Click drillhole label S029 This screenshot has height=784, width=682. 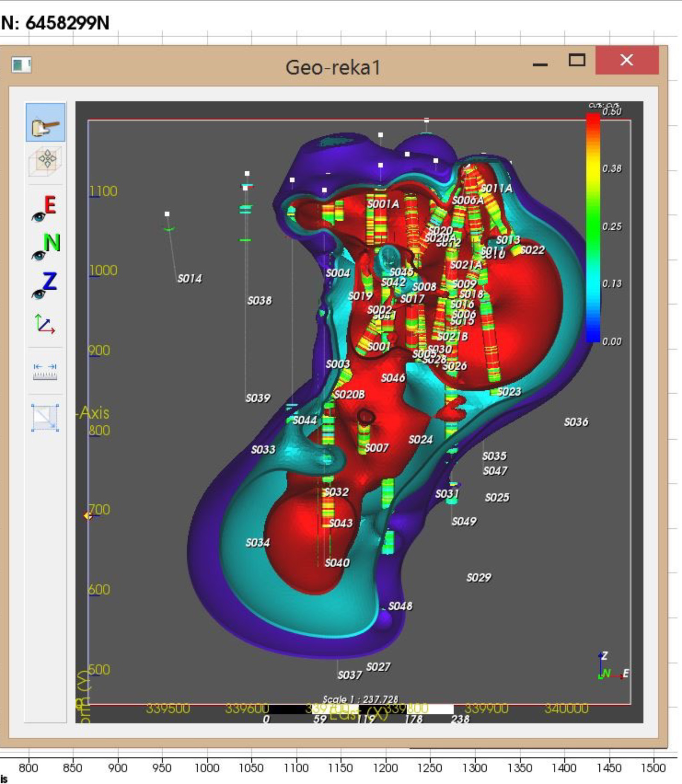pos(479,578)
